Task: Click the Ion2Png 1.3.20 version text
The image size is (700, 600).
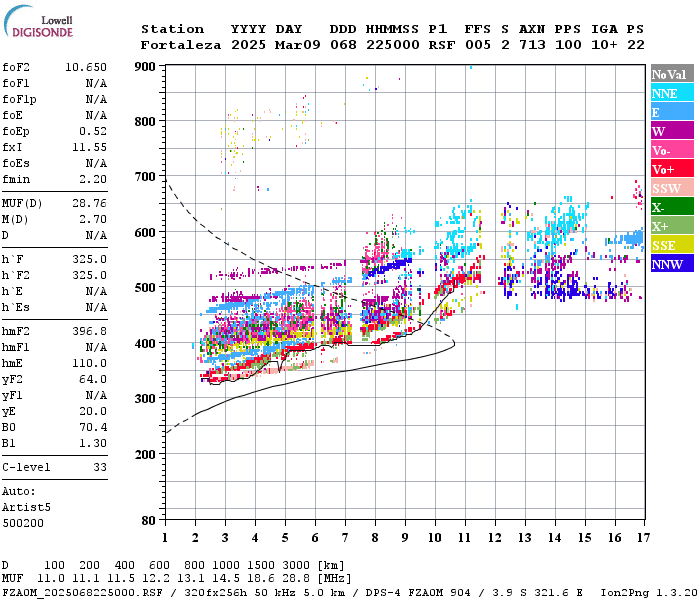Action: (x=649, y=593)
